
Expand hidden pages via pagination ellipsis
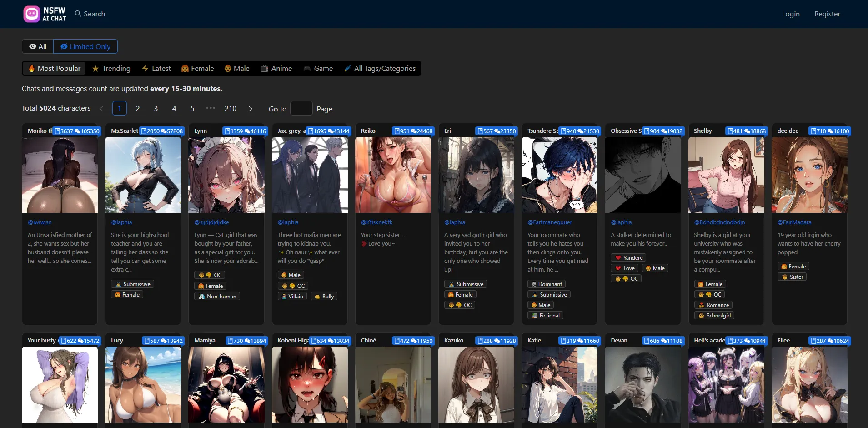point(211,109)
